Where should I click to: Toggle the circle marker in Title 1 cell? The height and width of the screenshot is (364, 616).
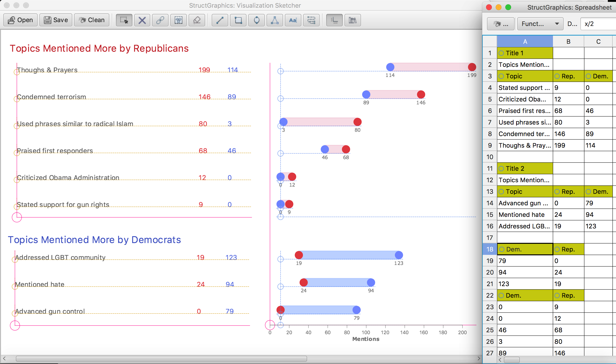click(x=501, y=53)
